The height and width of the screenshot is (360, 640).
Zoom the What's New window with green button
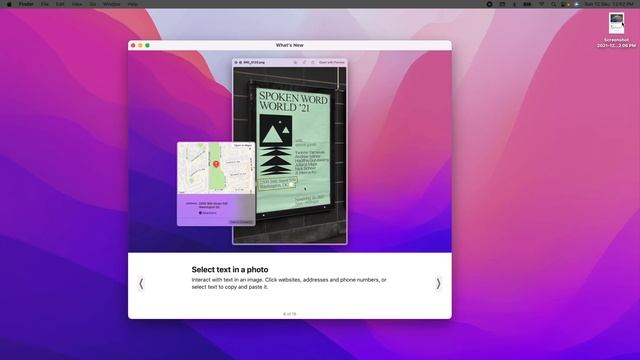(147, 45)
